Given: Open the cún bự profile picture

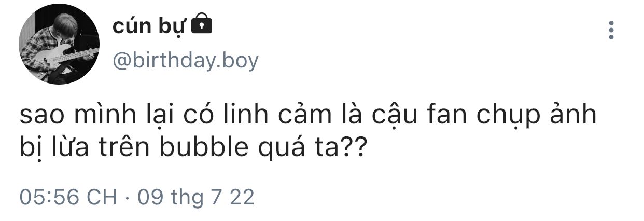Looking at the screenshot, I should [60, 48].
